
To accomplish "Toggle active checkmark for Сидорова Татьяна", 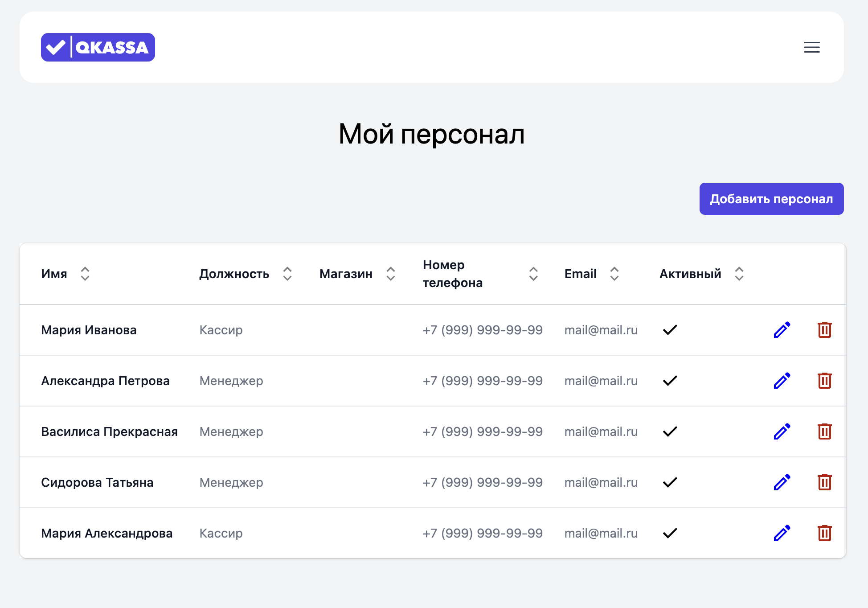I will point(670,482).
